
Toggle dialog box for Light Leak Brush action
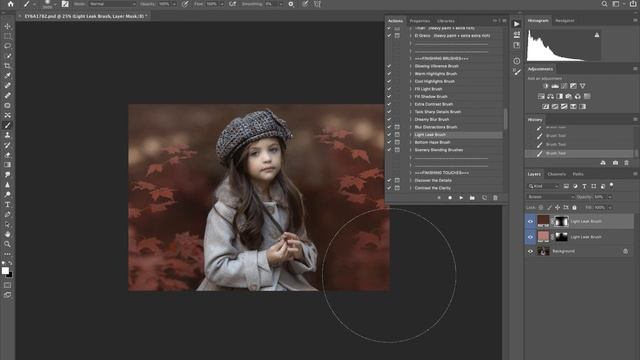[397, 134]
